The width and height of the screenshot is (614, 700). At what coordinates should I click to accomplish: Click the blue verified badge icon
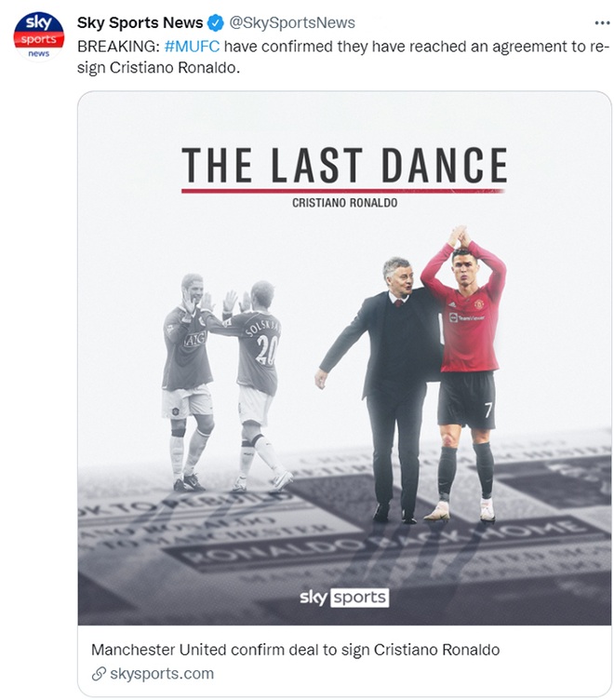[x=216, y=22]
